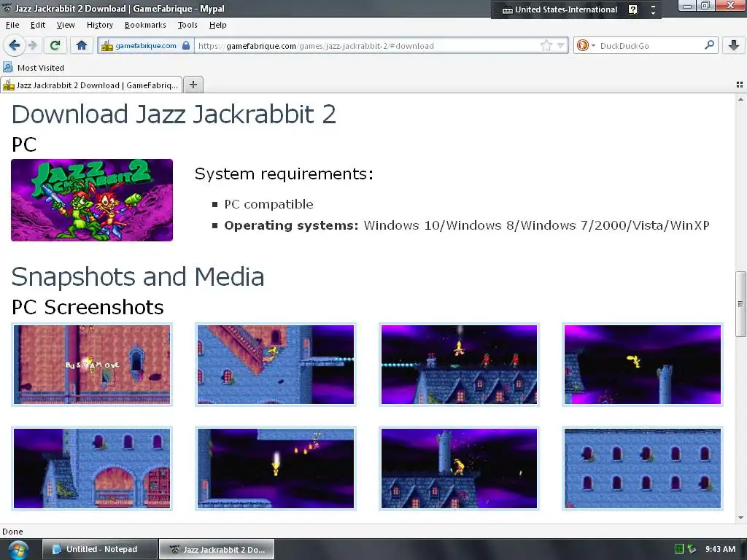Viewport: 747px width, 560px height.
Task: Switch to Untitled - Notepad in taskbar
Action: tap(99, 549)
